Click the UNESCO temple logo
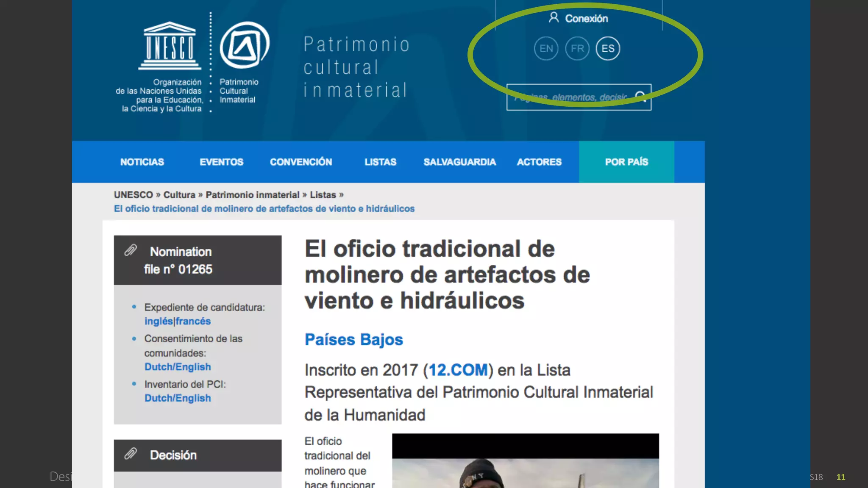868x488 pixels. pyautogui.click(x=170, y=46)
